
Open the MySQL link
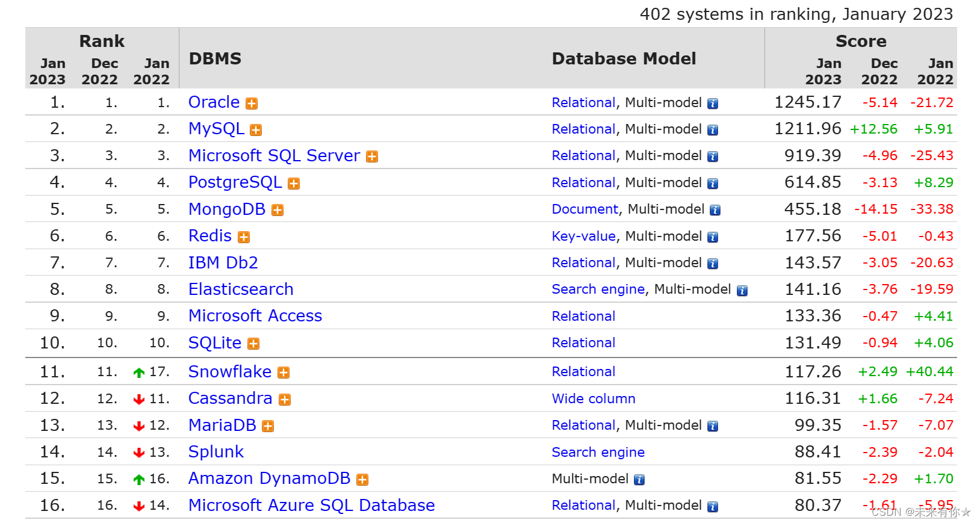coord(217,129)
